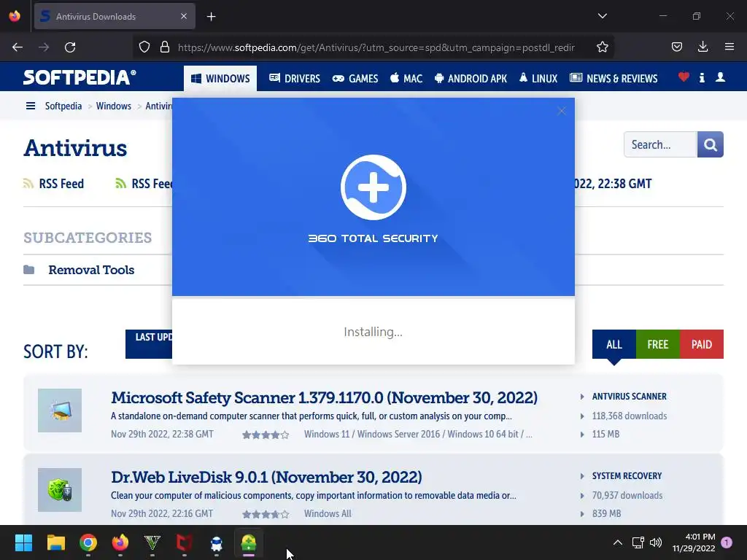Open a new browser tab
The height and width of the screenshot is (560, 747).
coord(211,17)
